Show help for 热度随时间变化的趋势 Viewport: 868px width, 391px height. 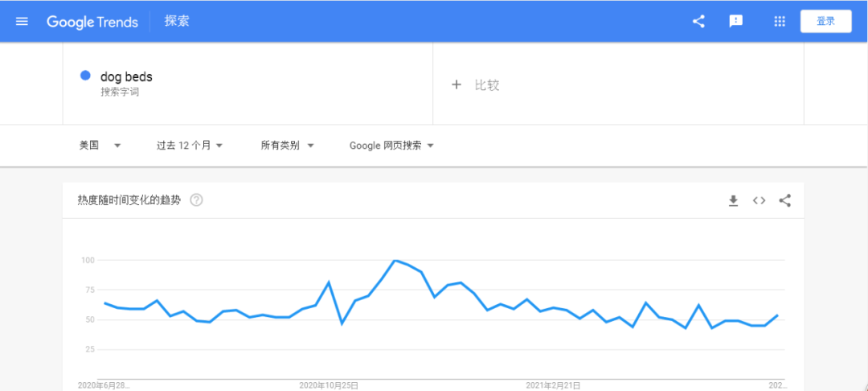[x=196, y=200]
